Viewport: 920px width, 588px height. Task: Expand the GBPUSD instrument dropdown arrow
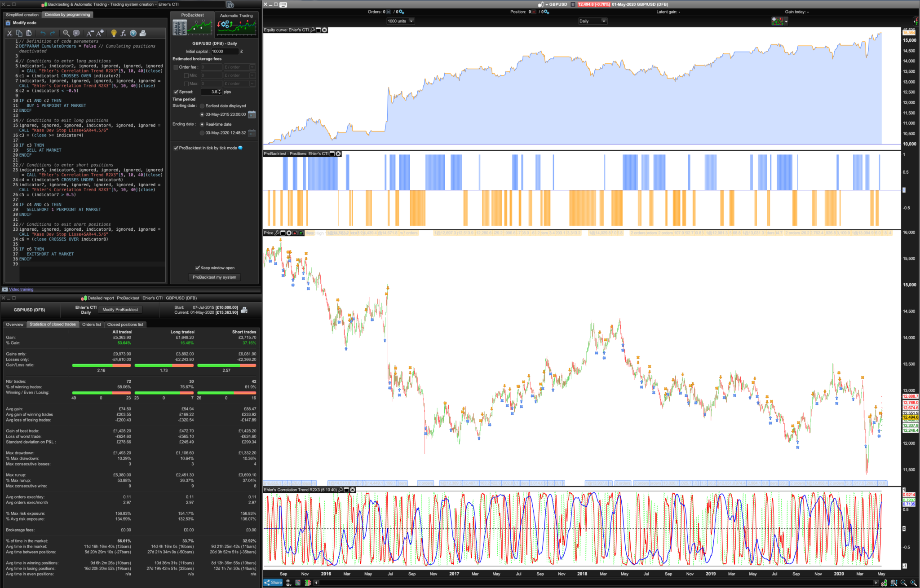(x=547, y=4)
